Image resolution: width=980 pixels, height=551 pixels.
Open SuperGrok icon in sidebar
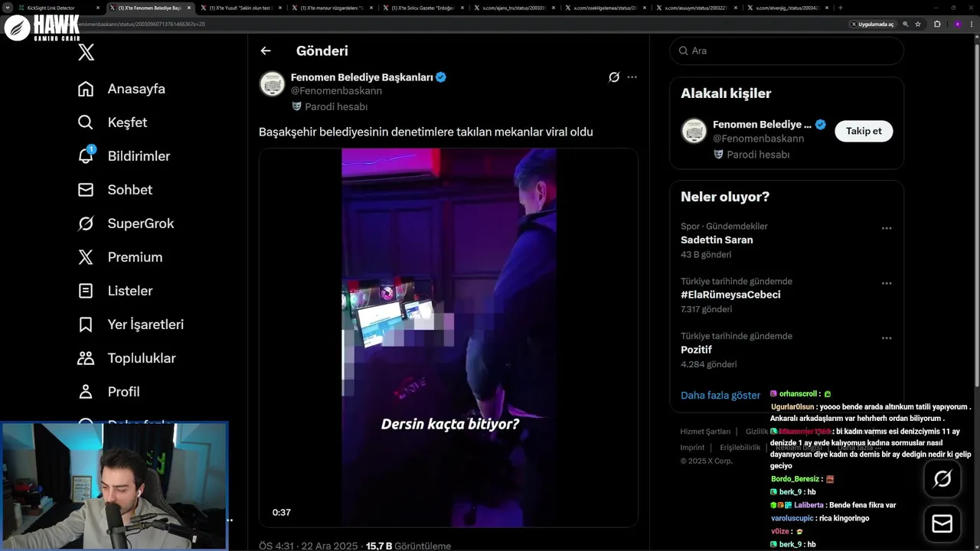point(86,223)
